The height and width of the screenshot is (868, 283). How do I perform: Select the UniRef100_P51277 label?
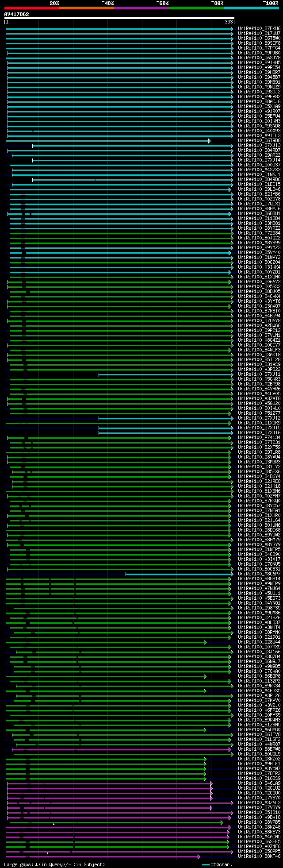click(259, 413)
